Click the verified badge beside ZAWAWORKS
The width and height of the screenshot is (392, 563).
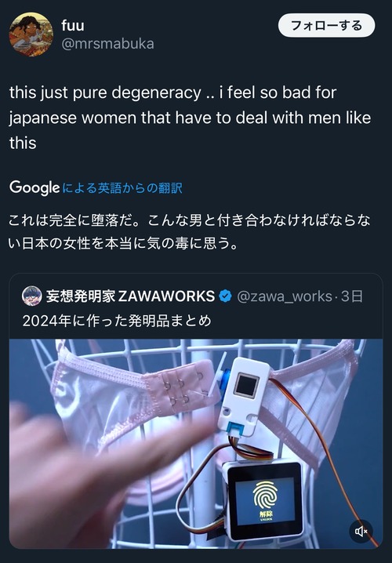tap(226, 296)
